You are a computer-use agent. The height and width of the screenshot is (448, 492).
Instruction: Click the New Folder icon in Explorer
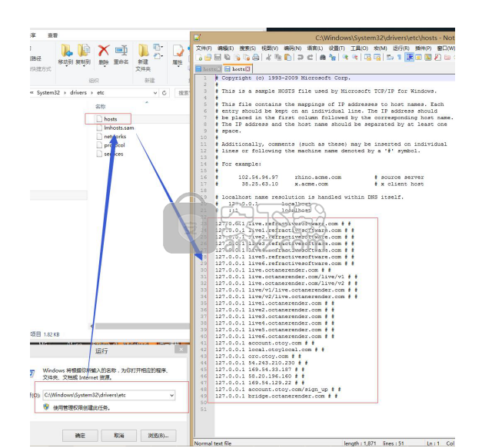point(143,50)
